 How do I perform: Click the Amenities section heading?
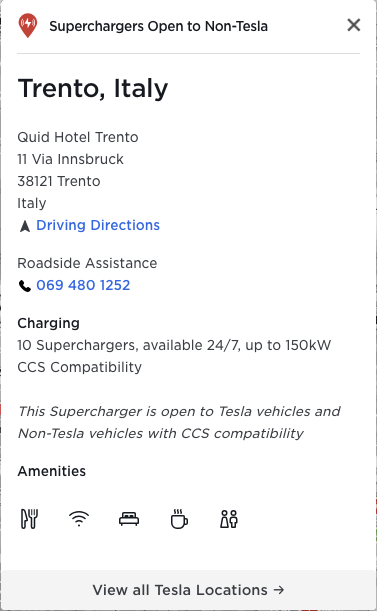coord(51,471)
